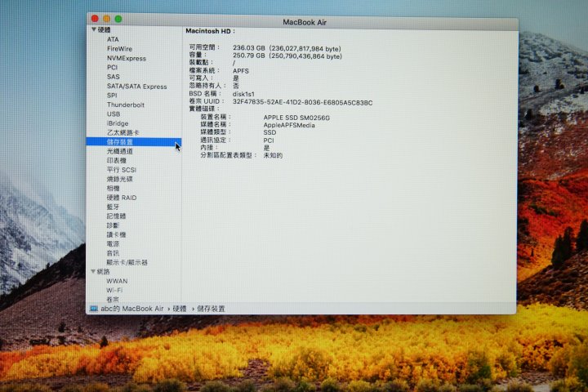Click 硬體 in the bottom path bar
The width and height of the screenshot is (588, 392).
180,309
